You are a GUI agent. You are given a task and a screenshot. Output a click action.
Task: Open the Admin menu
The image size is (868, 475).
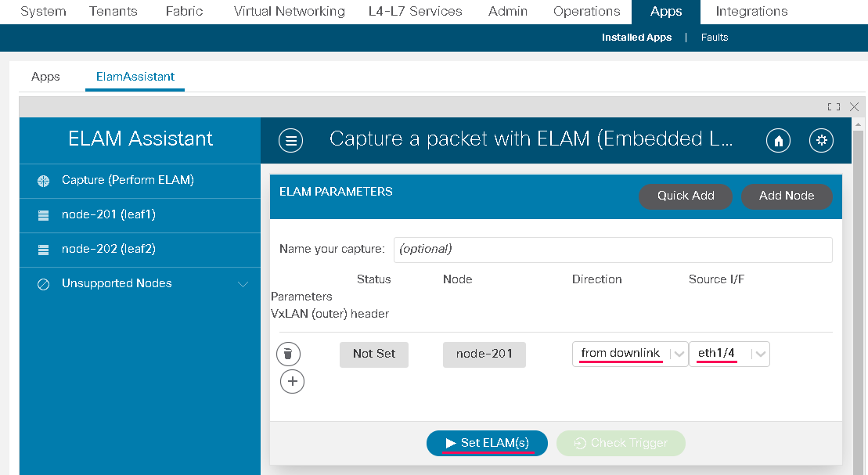[x=508, y=12]
